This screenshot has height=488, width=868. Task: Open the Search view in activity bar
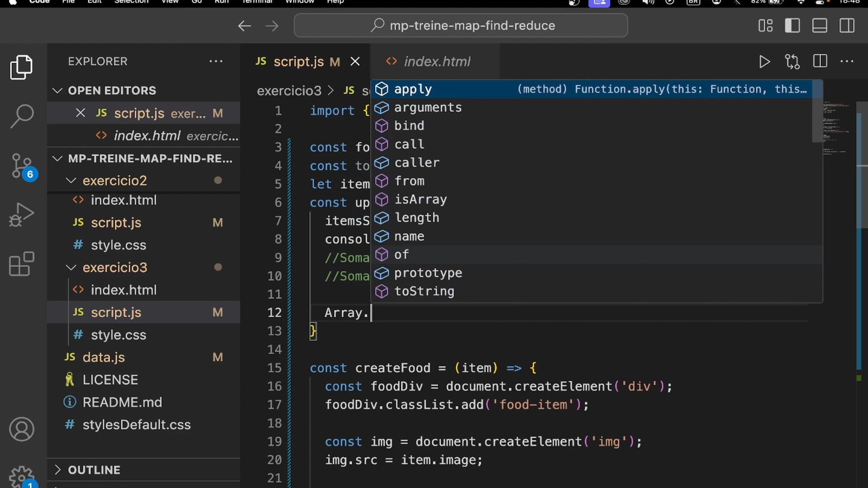click(21, 116)
